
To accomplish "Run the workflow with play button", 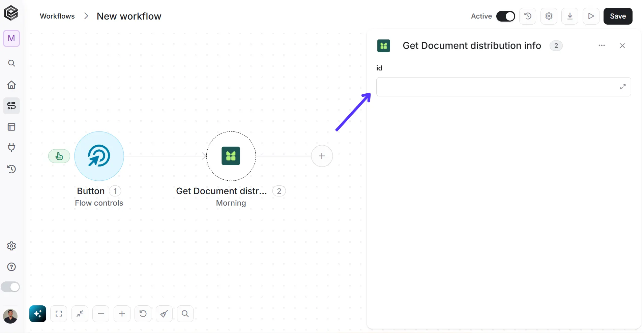I will click(x=591, y=16).
